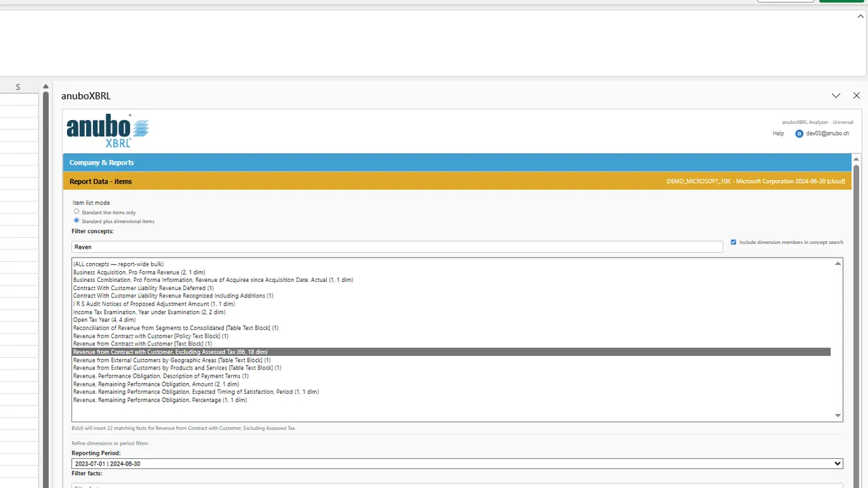
Task: Click the DEMO_MICROSOFT_10K report label
Action: click(755, 182)
